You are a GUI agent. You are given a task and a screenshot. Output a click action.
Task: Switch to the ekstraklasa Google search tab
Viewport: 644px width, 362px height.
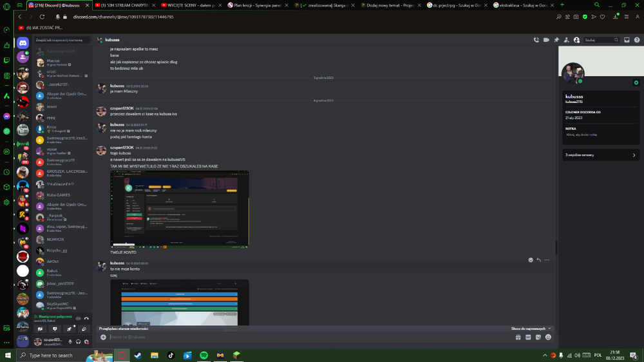(x=524, y=5)
